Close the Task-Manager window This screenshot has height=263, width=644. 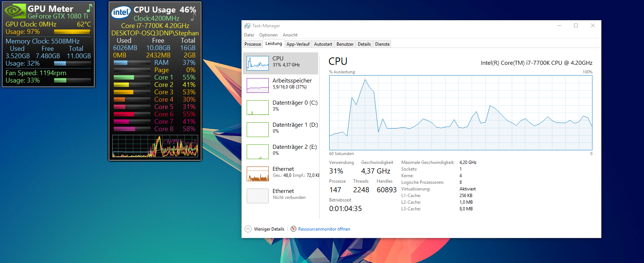593,25
